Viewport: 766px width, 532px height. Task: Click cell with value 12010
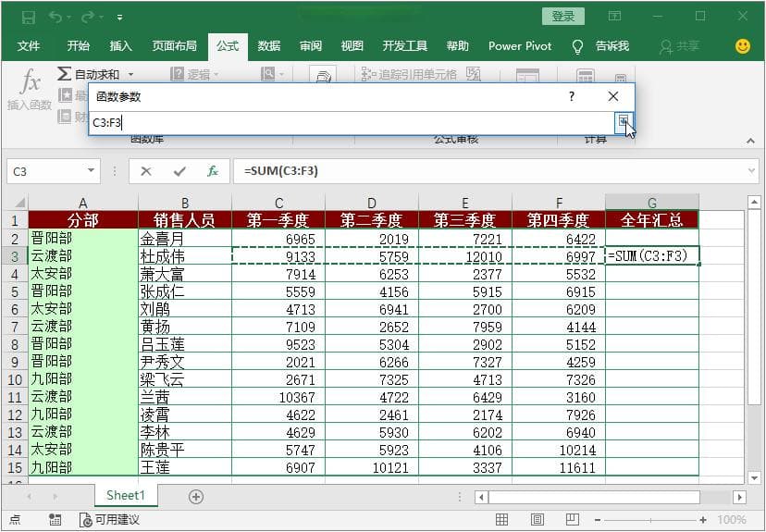click(x=465, y=256)
